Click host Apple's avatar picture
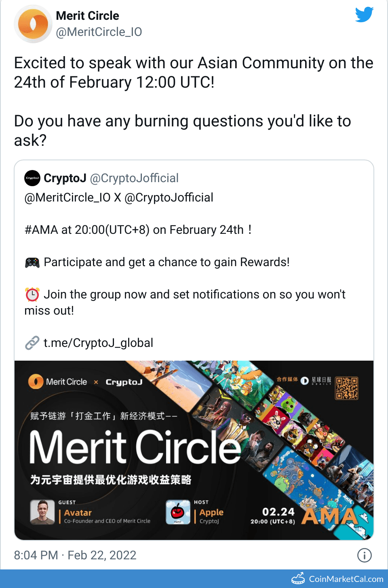The width and height of the screenshot is (388, 588). [x=178, y=512]
